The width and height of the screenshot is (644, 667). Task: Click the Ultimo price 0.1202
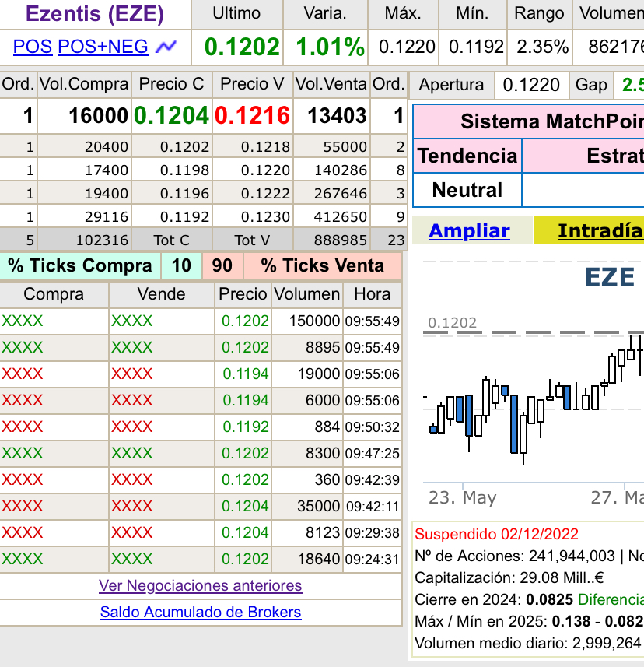242,47
